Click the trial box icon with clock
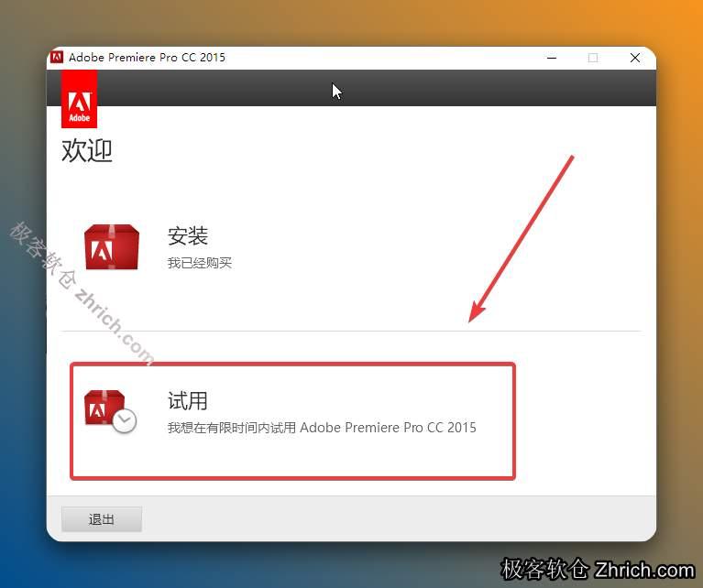This screenshot has height=588, width=703. pyautogui.click(x=110, y=411)
